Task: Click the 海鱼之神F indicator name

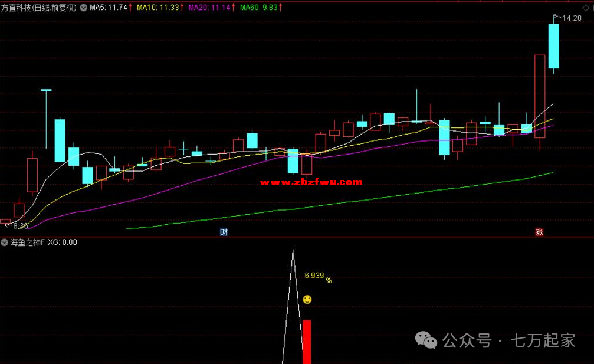Action: 27,242
